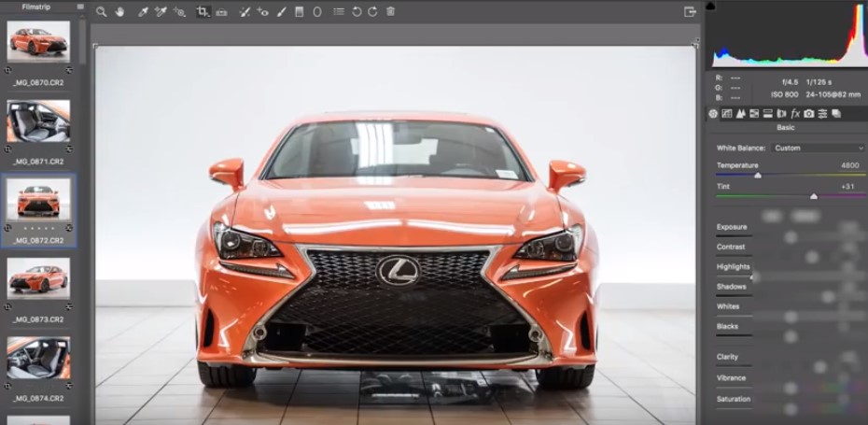Screen dimensions: 868x425
Task: Select the Graduated Filter tool
Action: pos(299,11)
